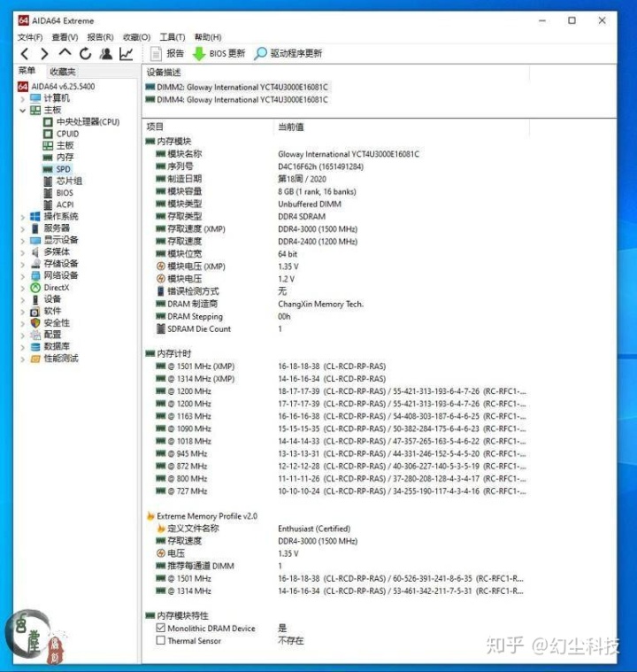Expand the 存储设备 tree node
Image resolution: width=637 pixels, height=672 pixels.
[x=23, y=265]
